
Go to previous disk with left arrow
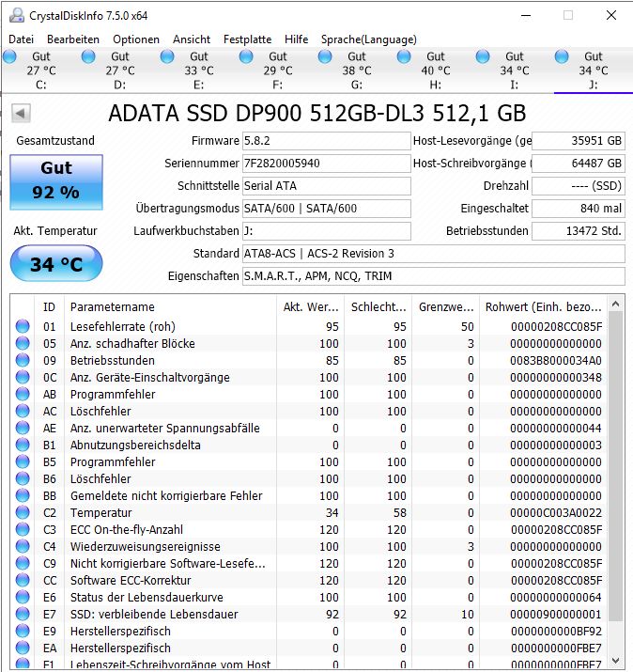[x=21, y=114]
